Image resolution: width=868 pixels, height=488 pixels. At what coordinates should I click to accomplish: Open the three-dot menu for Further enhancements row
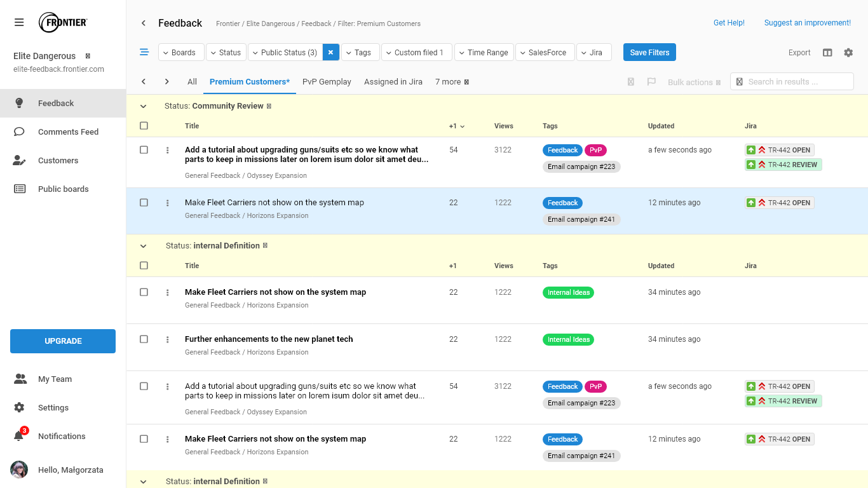[x=168, y=339]
